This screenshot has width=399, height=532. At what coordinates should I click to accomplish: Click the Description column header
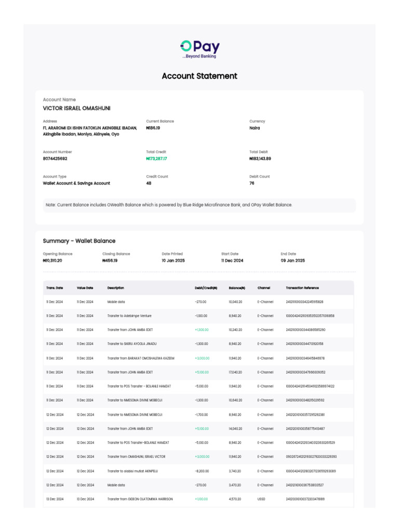click(x=116, y=288)
